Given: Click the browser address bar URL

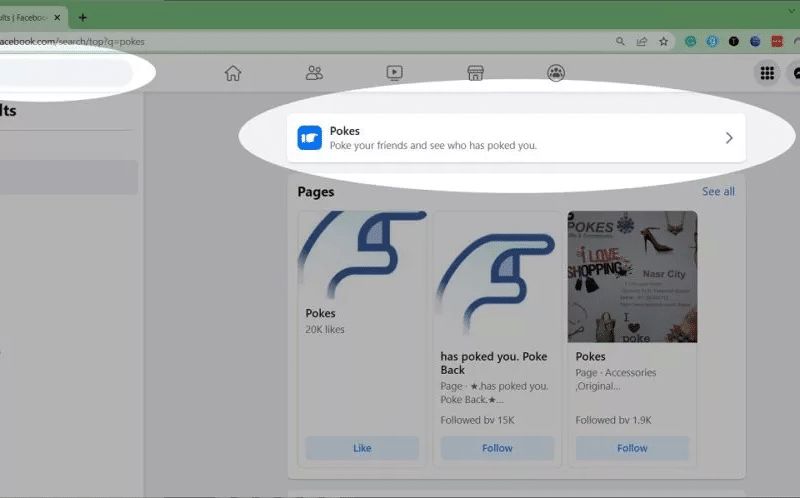Looking at the screenshot, I should pos(300,42).
